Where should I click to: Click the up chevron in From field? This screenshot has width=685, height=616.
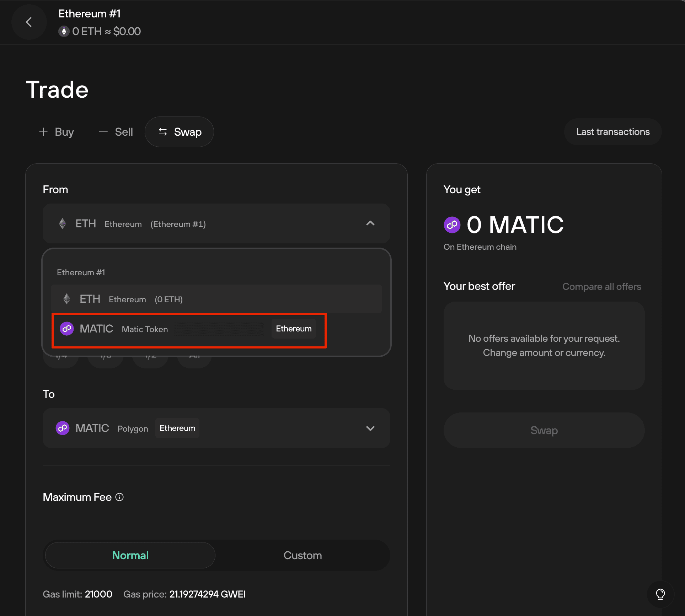coord(370,223)
